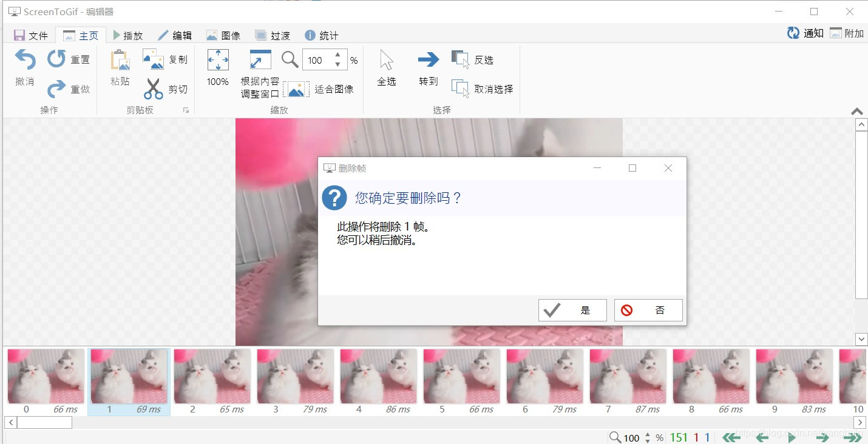Close the Delete Frames (删除帧) dialog
The height and width of the screenshot is (444, 868).
[x=668, y=168]
